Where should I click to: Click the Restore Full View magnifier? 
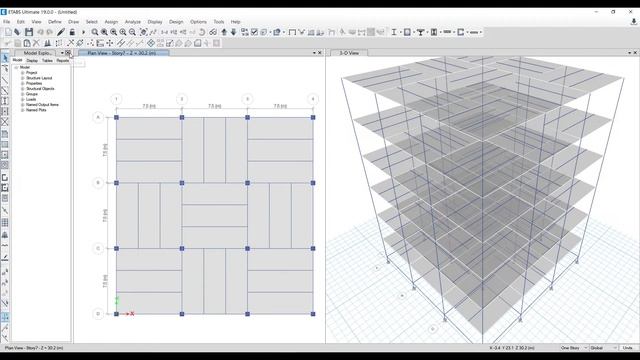click(x=104, y=32)
